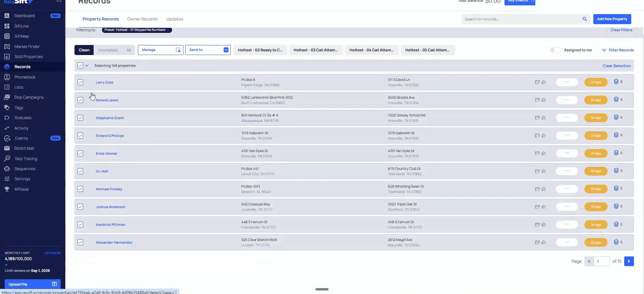Click the Add New Property button
This screenshot has width=644, height=294.
tap(612, 19)
